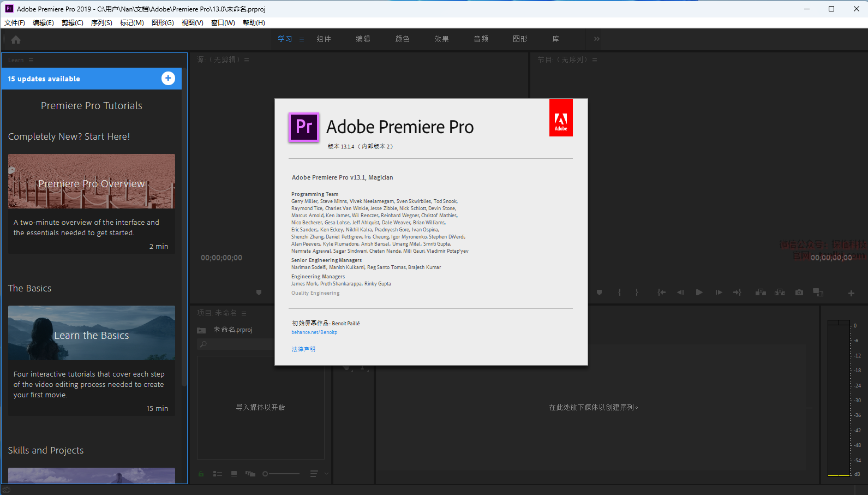
Task: Toggle freeform view in Project panel
Action: [250, 474]
